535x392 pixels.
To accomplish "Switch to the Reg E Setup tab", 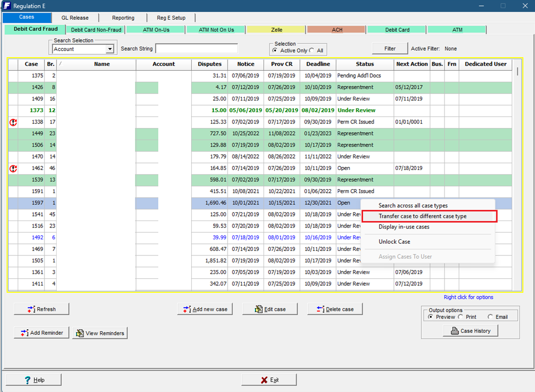I will click(171, 18).
